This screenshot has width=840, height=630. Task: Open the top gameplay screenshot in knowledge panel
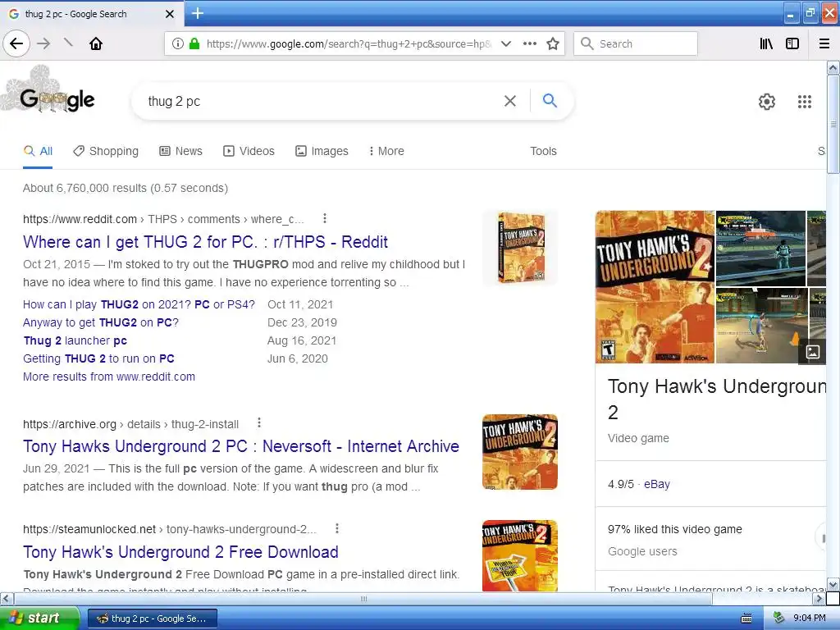pyautogui.click(x=760, y=248)
